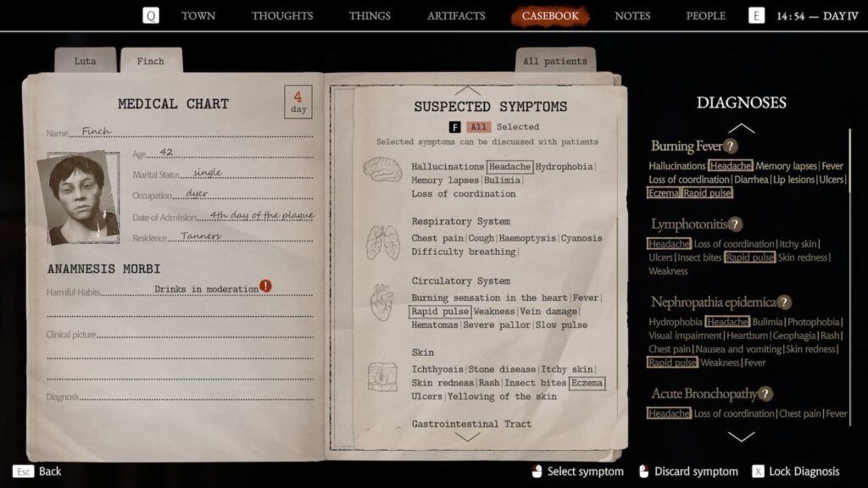This screenshot has width=868, height=488.
Task: Select the Hydrophobia symptom in suspected list
Action: 564,167
